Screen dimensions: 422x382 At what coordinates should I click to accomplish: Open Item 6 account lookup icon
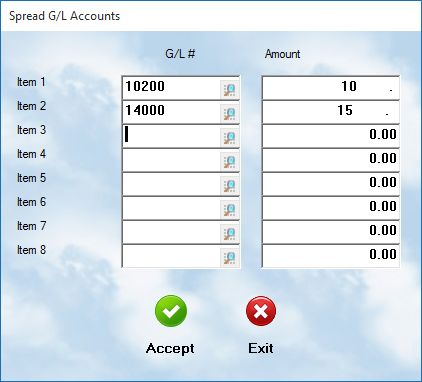[x=229, y=209]
